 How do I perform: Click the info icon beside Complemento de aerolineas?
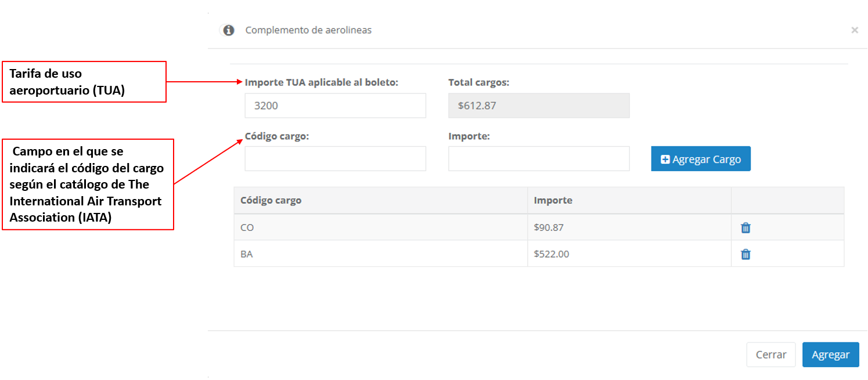pos(229,30)
